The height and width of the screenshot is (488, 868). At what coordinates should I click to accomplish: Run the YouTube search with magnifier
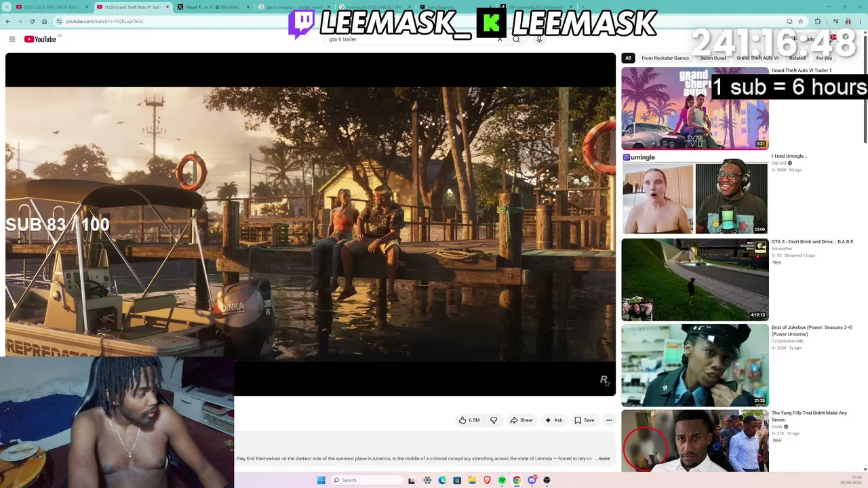pos(516,39)
